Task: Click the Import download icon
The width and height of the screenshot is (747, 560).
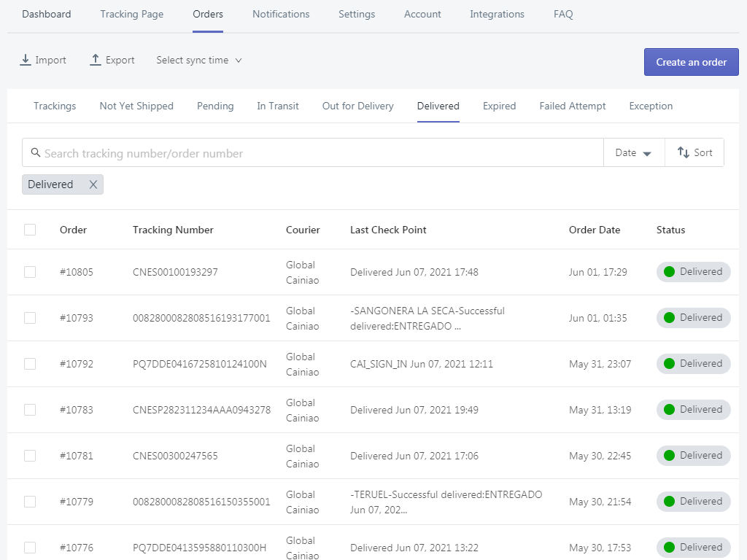Action: tap(26, 61)
